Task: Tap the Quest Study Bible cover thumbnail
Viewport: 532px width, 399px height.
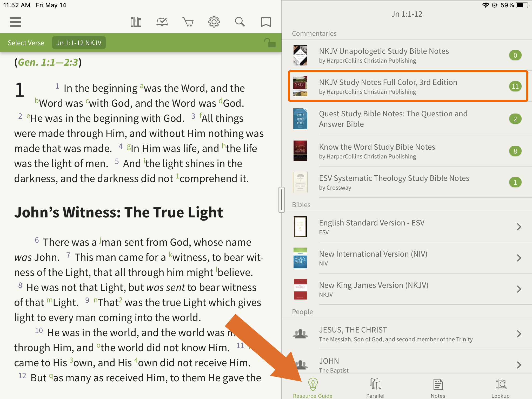Action: click(x=300, y=119)
